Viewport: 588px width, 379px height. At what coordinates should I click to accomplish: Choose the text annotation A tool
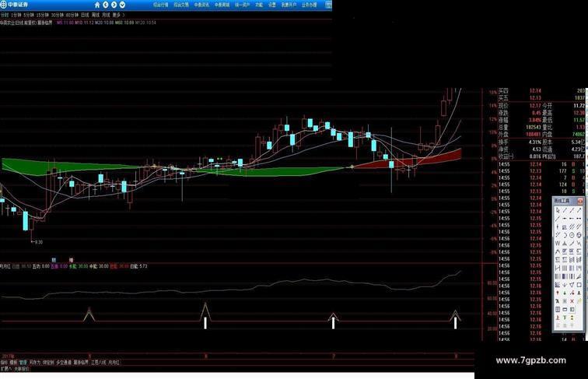tap(579, 293)
